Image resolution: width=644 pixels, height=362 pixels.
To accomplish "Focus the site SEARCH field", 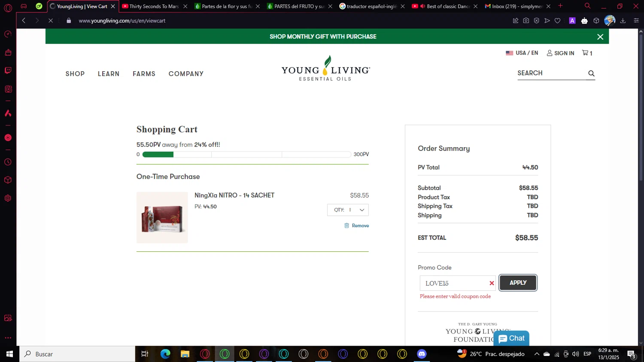I will pyautogui.click(x=551, y=73).
